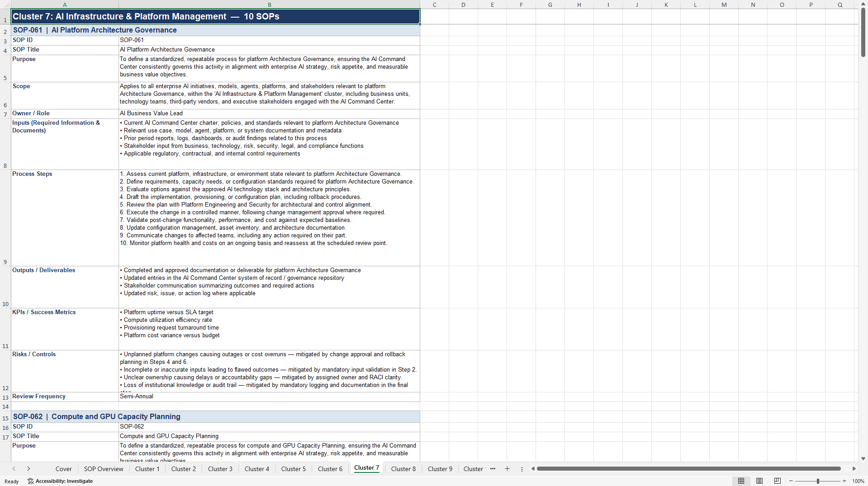The width and height of the screenshot is (868, 486).
Task: Select the Owner / Role label
Action: click(x=65, y=113)
